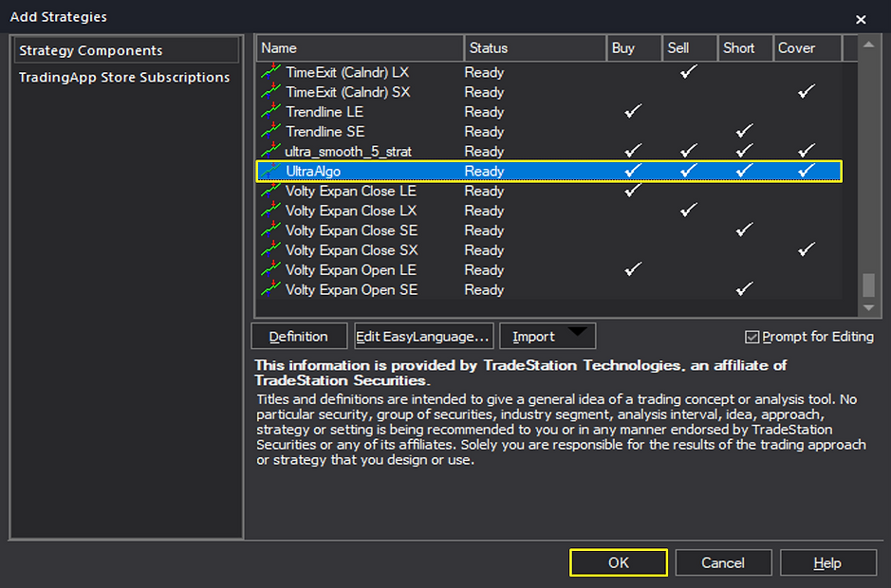Click the Buy column header
891x588 pixels.
[x=634, y=48]
